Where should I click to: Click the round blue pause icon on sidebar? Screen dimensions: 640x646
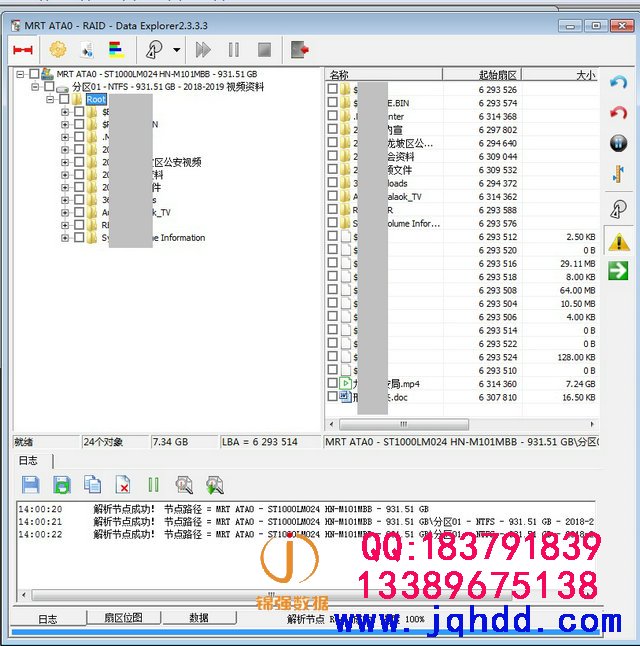618,143
